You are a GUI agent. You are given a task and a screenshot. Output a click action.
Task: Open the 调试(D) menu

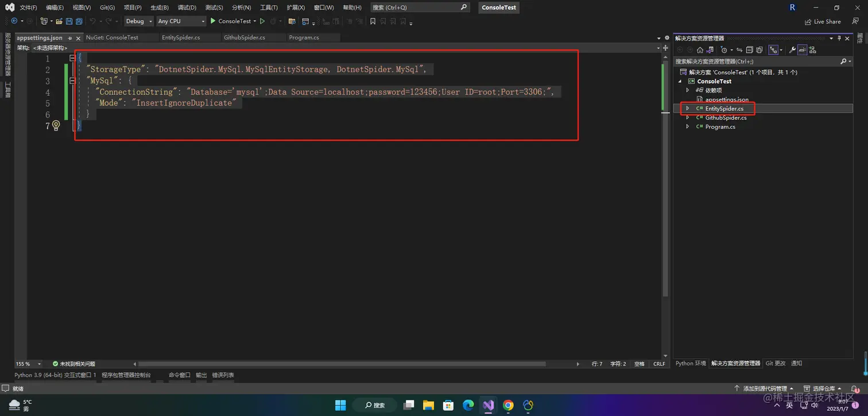click(x=187, y=7)
